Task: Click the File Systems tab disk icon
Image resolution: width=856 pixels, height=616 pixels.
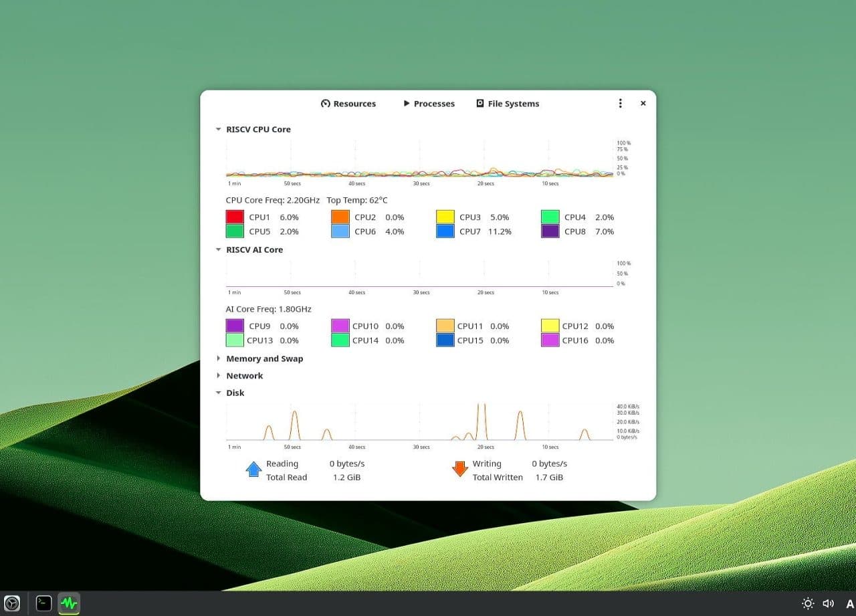Action: click(480, 104)
